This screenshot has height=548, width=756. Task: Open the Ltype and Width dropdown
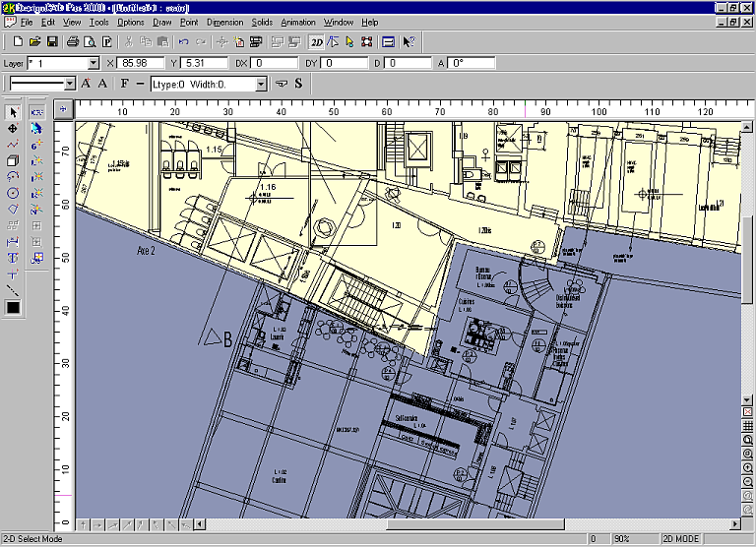pyautogui.click(x=261, y=85)
